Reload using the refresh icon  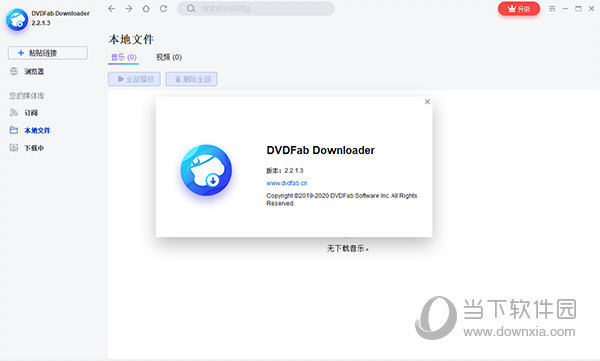(x=163, y=8)
